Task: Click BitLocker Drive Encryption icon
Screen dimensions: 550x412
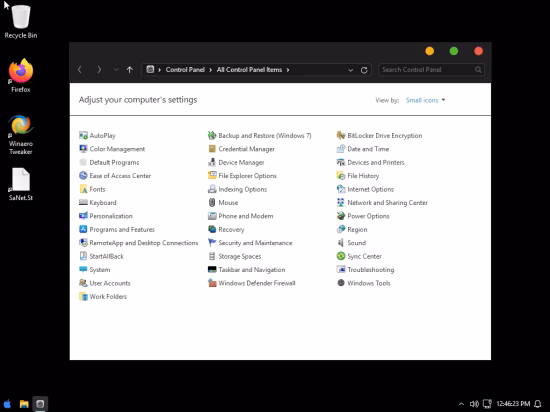Action: click(341, 136)
